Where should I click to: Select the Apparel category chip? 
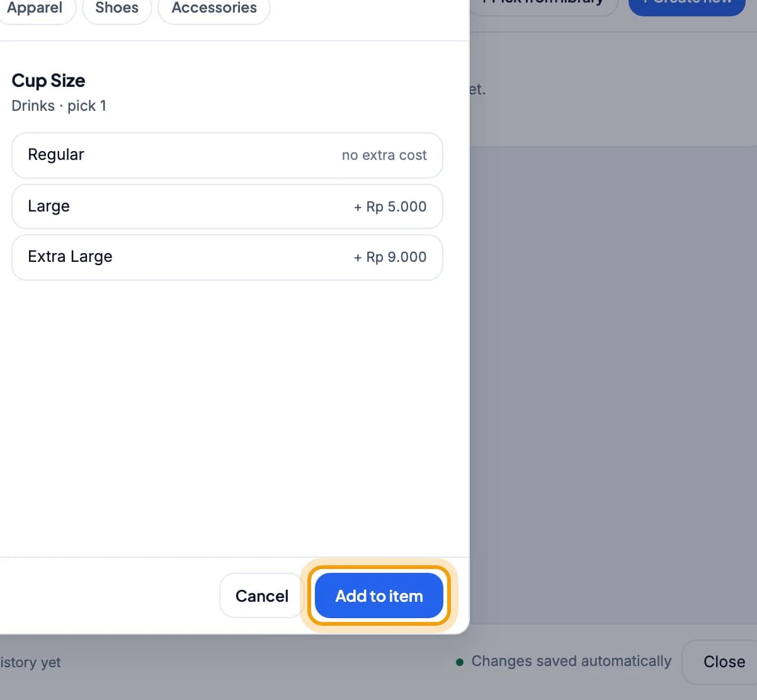(35, 8)
